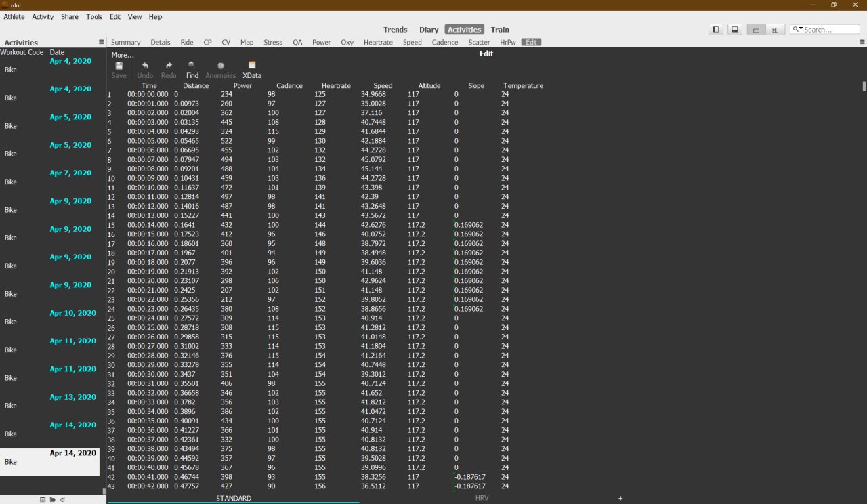The image size is (867, 504).
Task: Click the Slope column header
Action: 476,86
